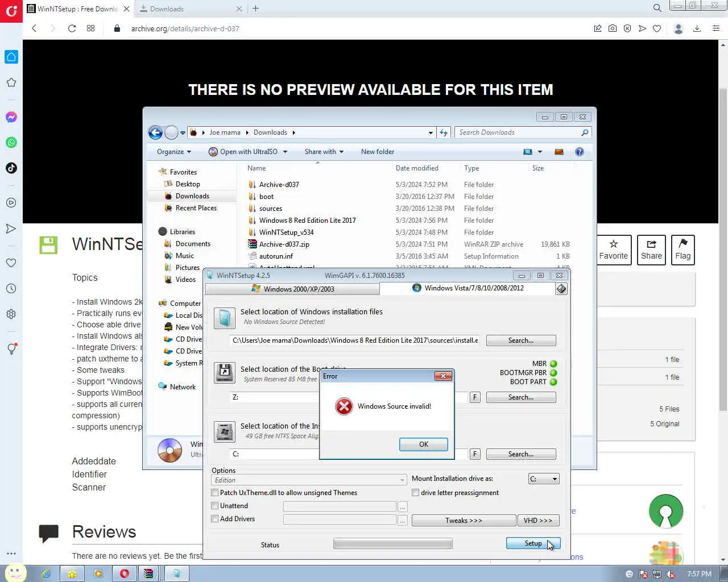Click OK in the Error dialog
Screen dimensions: 728x582
coord(423,444)
